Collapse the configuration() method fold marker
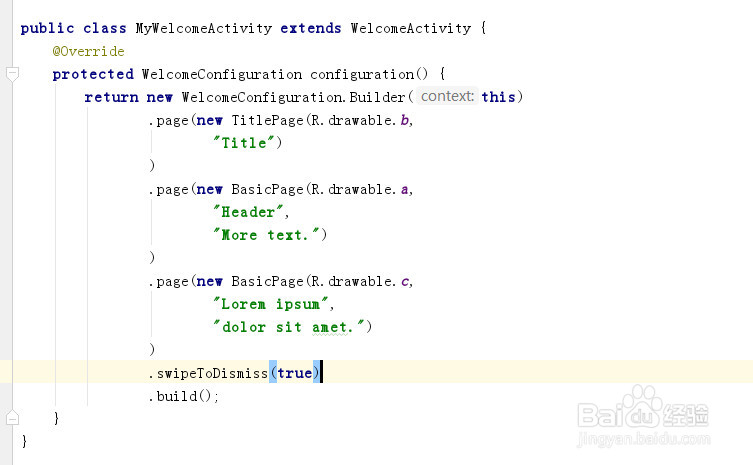This screenshot has height=465, width=753. (x=12, y=74)
